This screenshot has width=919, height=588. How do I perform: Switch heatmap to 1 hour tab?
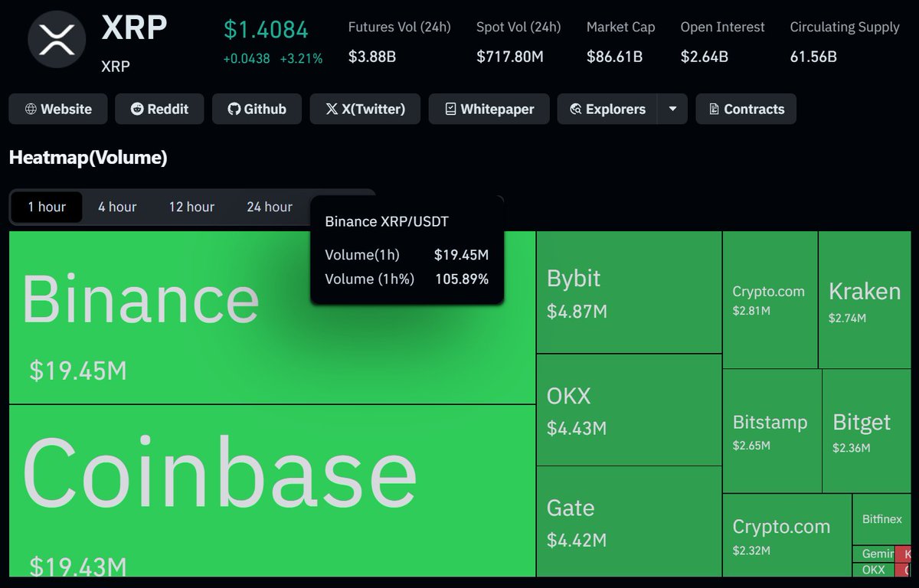coord(47,207)
